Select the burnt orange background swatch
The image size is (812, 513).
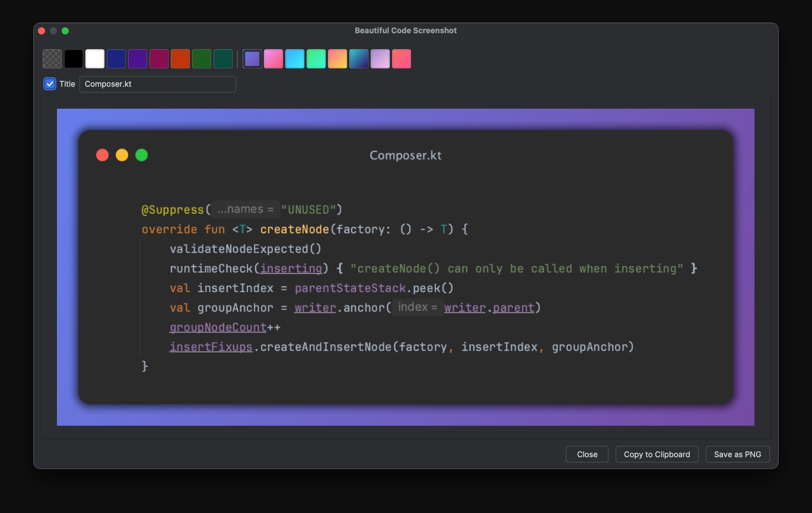(180, 58)
